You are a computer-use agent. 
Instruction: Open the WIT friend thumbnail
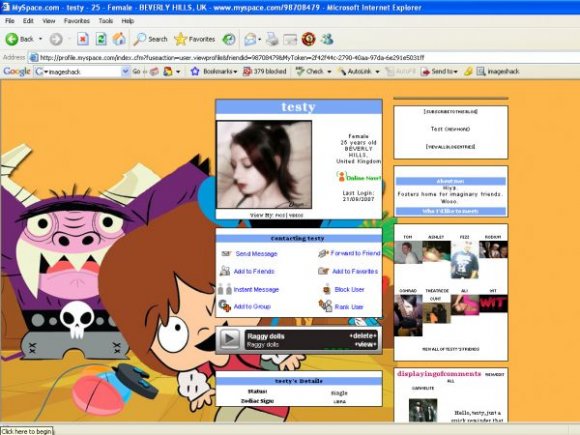pyautogui.click(x=493, y=304)
